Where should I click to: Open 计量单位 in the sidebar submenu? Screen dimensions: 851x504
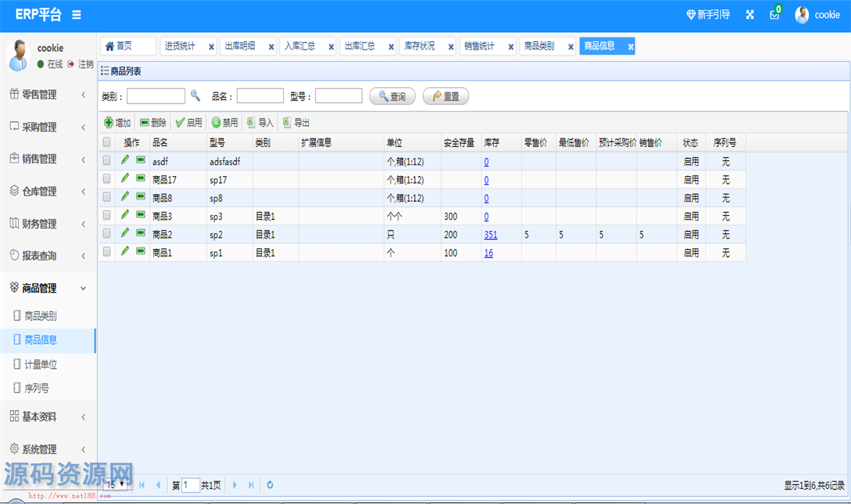pyautogui.click(x=41, y=365)
